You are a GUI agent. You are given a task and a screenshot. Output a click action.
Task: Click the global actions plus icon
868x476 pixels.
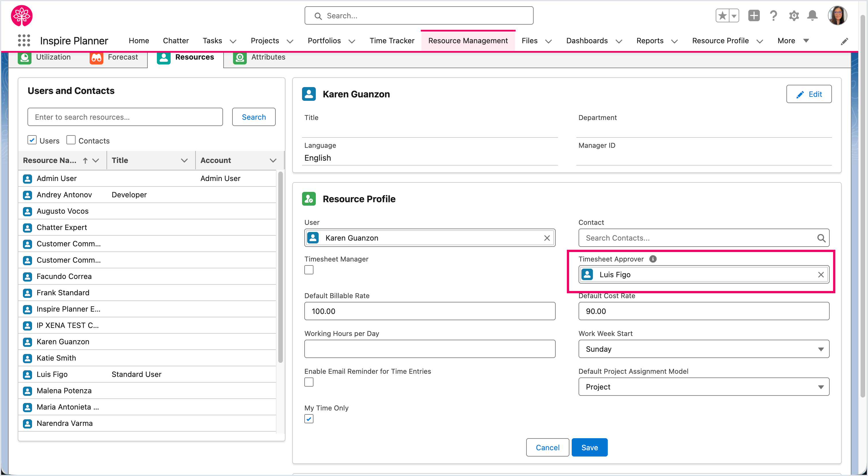[754, 16]
